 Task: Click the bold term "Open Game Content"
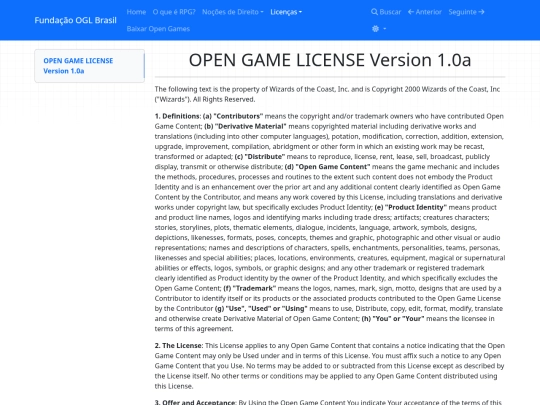[333, 167]
